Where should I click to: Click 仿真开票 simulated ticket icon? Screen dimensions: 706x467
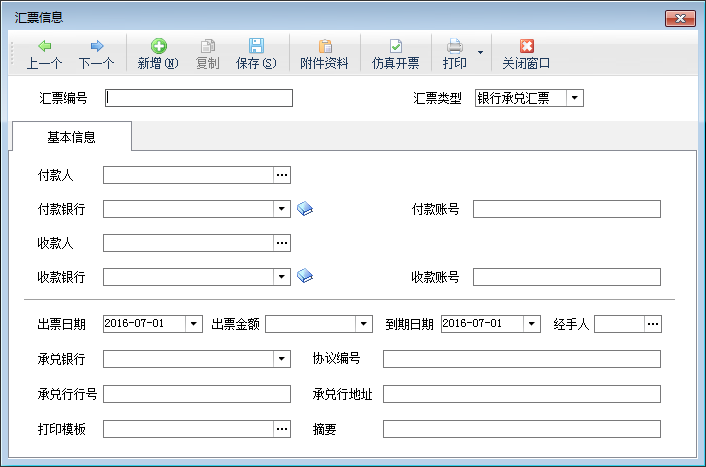pyautogui.click(x=395, y=46)
